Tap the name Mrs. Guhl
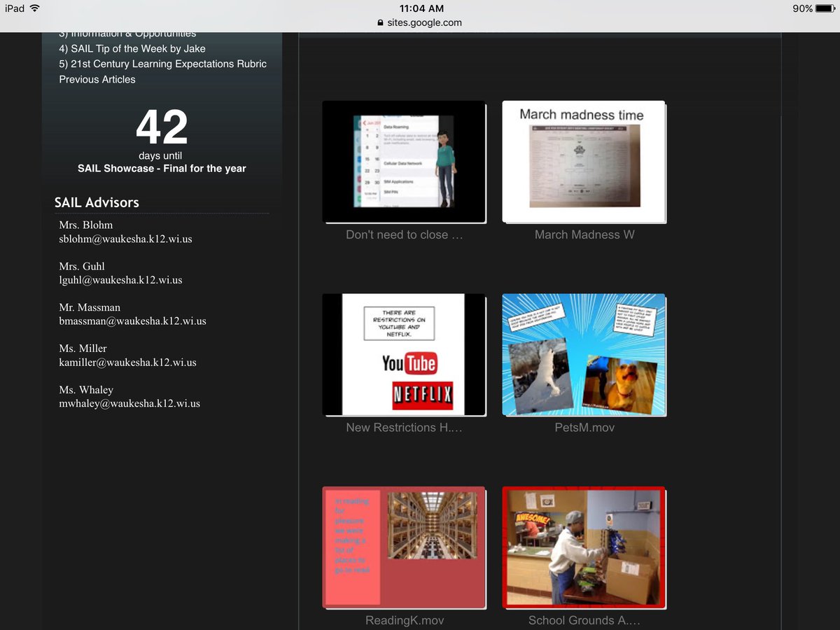 82,266
